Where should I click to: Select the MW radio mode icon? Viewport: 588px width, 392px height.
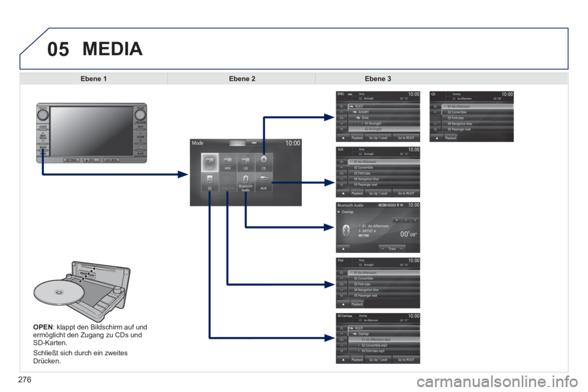[228, 162]
